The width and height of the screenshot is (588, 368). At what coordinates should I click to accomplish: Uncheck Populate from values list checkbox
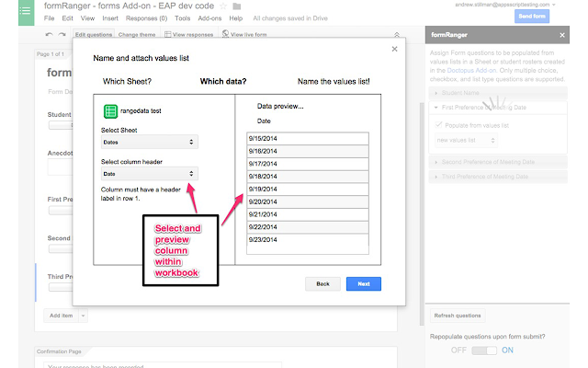[440, 123]
